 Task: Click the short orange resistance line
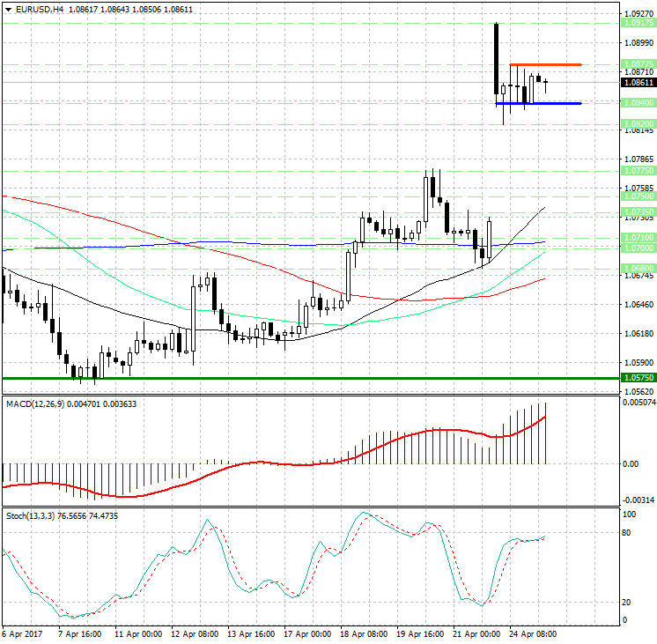[548, 64]
